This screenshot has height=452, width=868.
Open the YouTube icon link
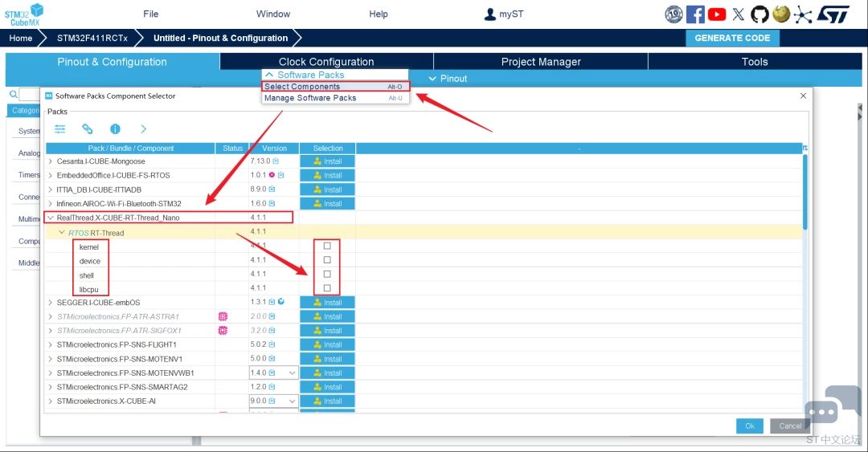[717, 14]
